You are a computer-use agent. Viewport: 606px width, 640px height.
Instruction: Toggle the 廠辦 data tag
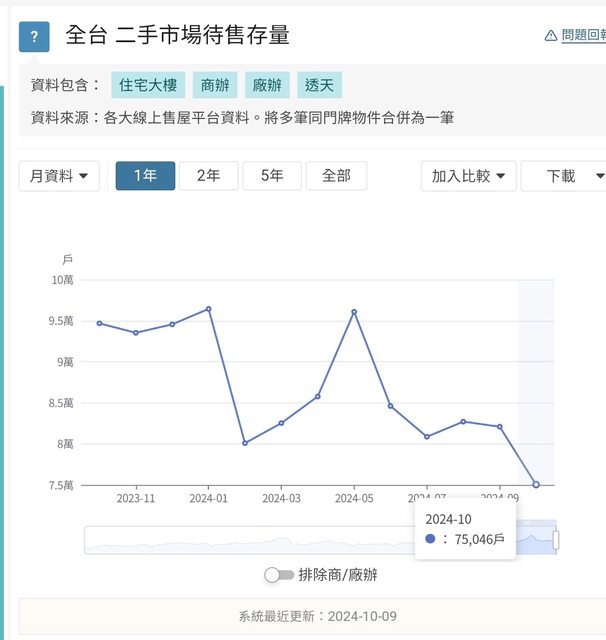[x=267, y=85]
